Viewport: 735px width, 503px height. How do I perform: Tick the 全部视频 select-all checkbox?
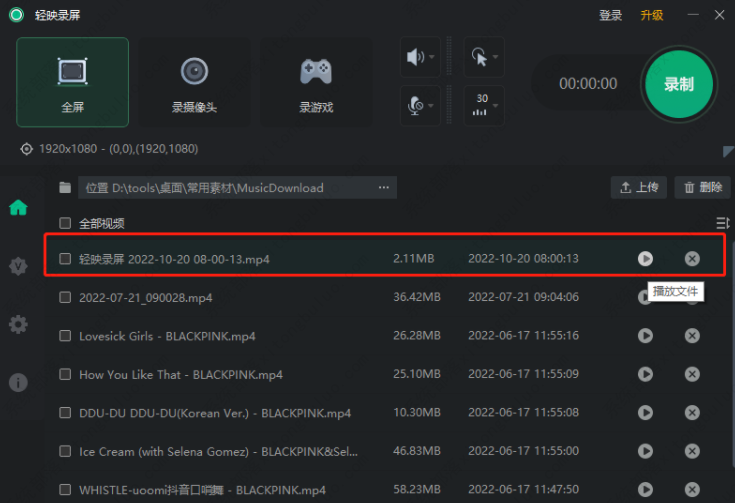coord(65,223)
